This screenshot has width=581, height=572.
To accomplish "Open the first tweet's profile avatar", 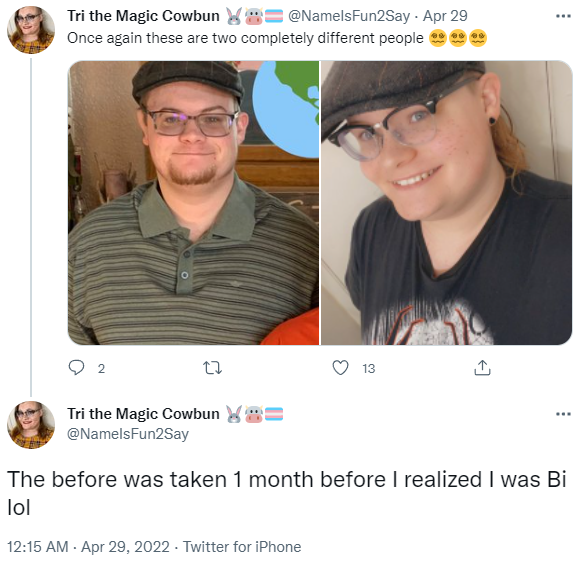I will [31, 30].
